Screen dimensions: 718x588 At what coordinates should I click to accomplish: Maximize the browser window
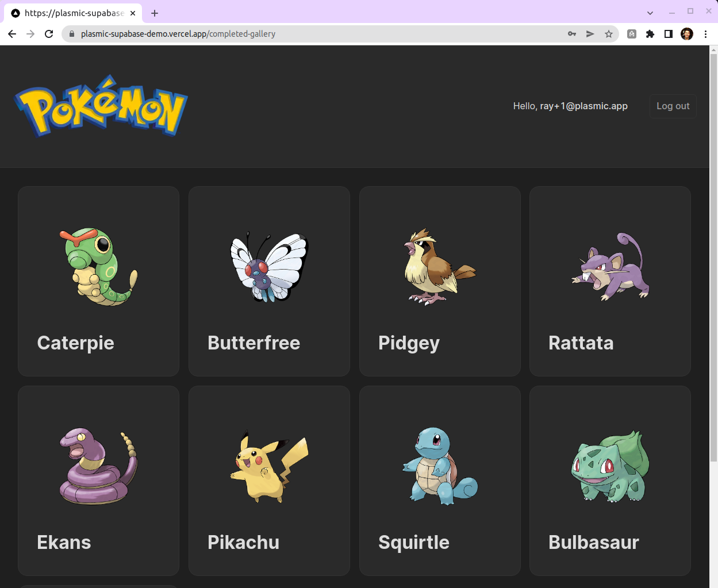pos(690,11)
